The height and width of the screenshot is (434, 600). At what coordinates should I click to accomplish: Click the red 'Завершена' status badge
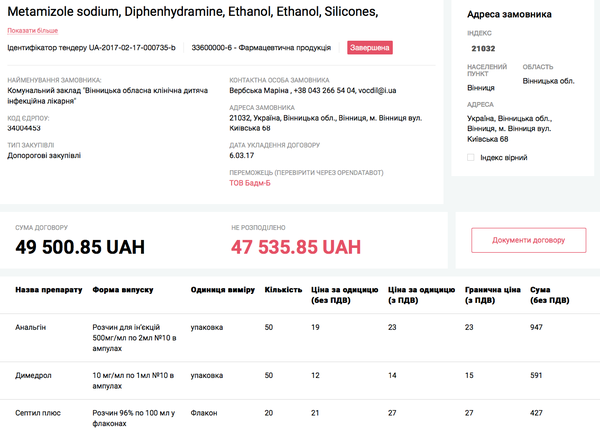click(x=369, y=47)
